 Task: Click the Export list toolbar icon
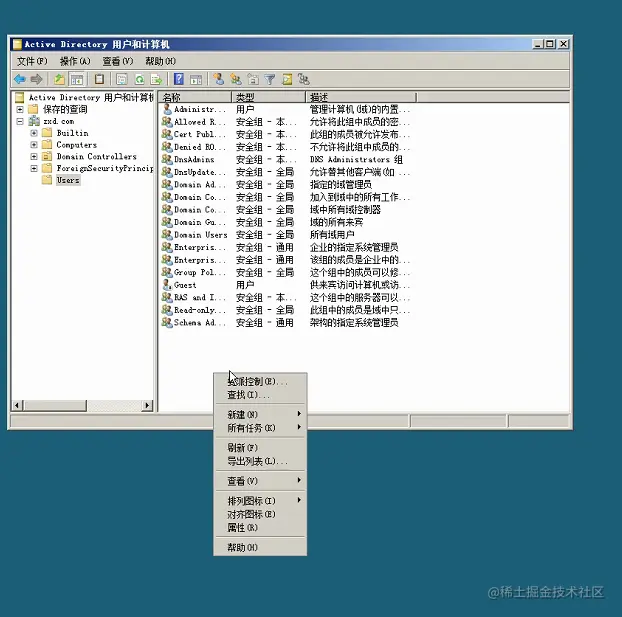[x=156, y=79]
